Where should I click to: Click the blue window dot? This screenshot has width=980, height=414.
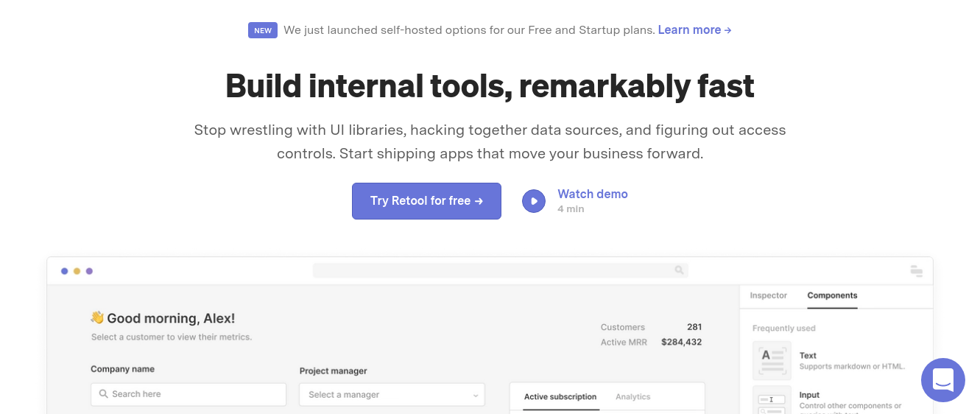click(x=65, y=271)
